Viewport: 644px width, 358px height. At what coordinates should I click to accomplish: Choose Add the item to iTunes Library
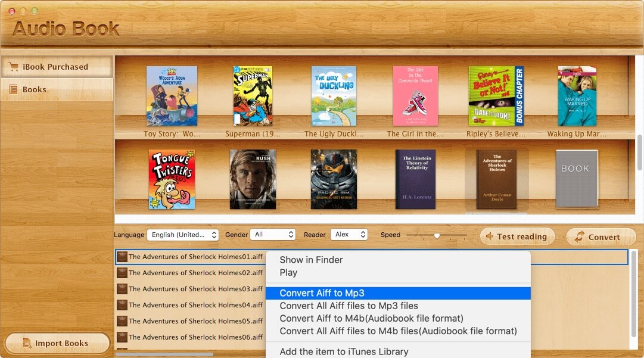click(x=398, y=351)
